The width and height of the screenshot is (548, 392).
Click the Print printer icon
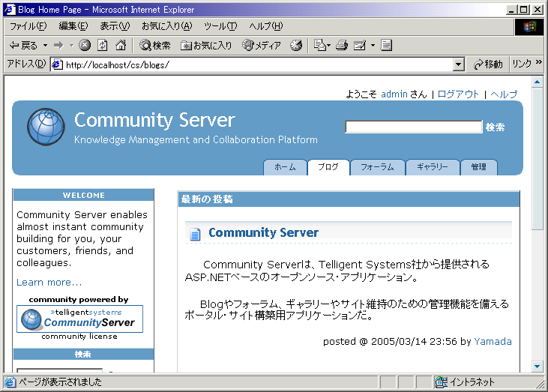coord(342,45)
